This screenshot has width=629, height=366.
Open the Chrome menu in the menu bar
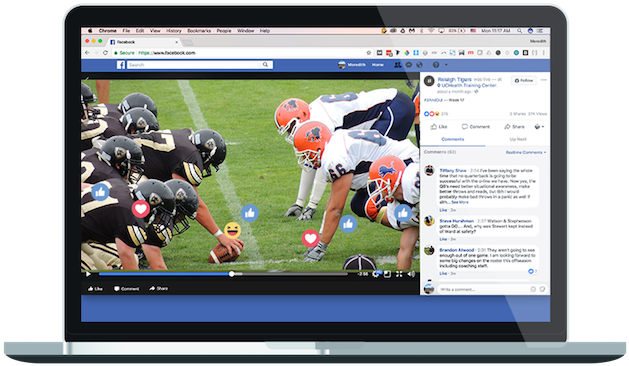(x=108, y=30)
